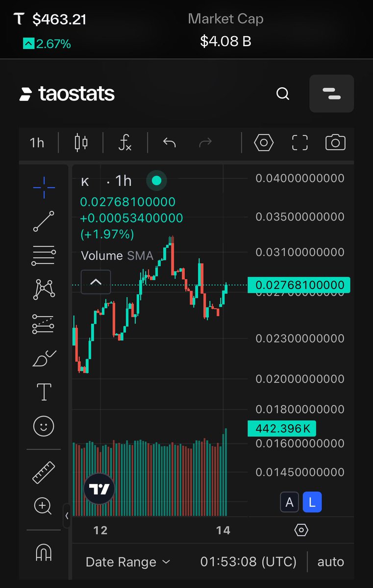The image size is (373, 588).
Task: Click the 2.67% price change indicator
Action: 47,44
